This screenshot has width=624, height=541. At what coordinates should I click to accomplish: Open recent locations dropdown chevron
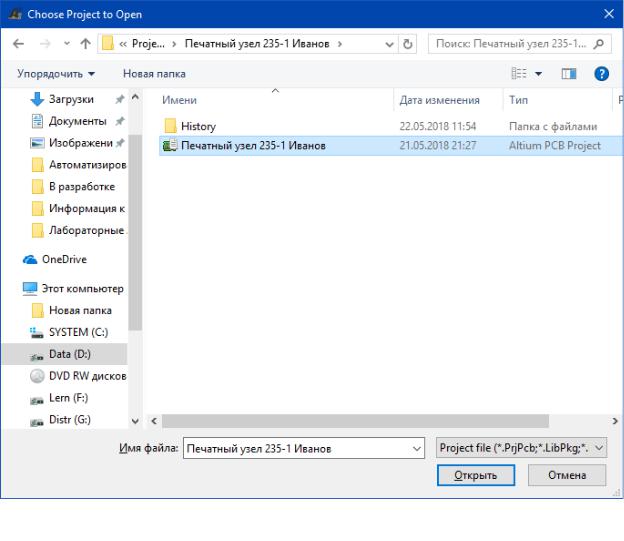click(x=66, y=43)
